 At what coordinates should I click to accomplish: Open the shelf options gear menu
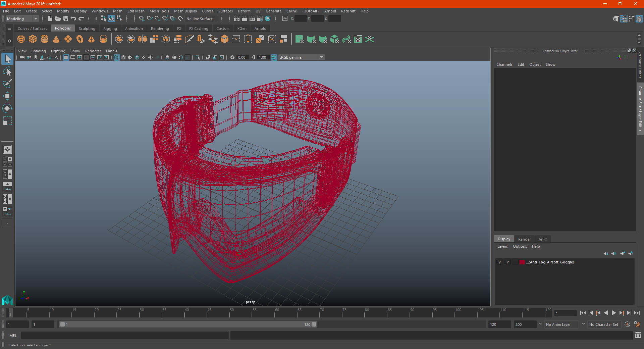click(x=9, y=41)
